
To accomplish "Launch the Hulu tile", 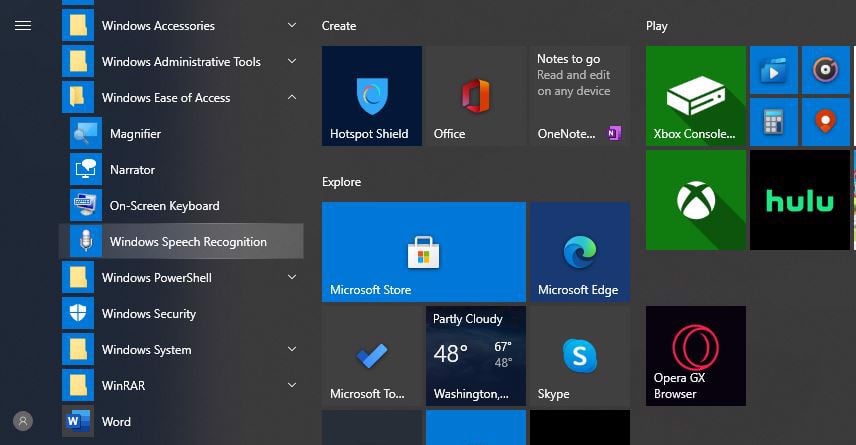I will pyautogui.click(x=800, y=200).
